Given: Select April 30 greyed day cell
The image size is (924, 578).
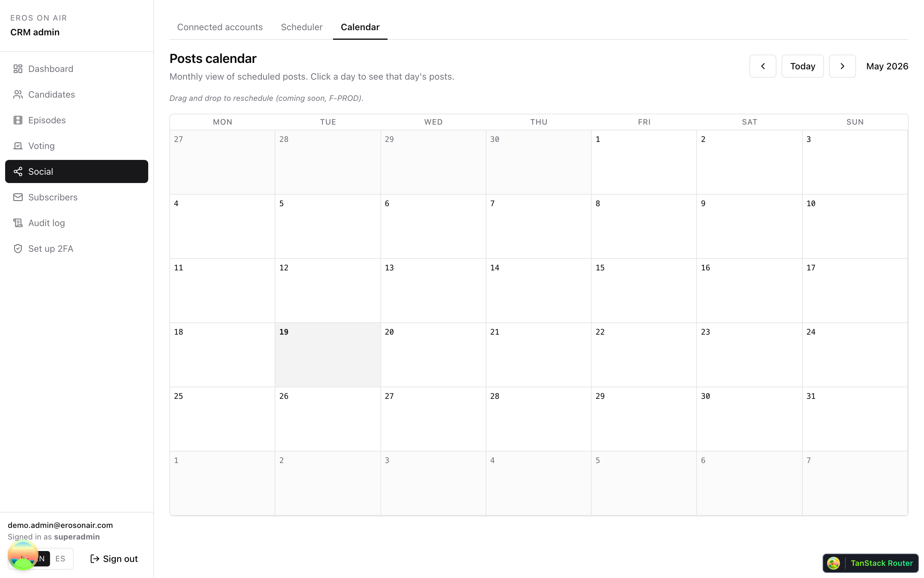Looking at the screenshot, I should [538, 162].
